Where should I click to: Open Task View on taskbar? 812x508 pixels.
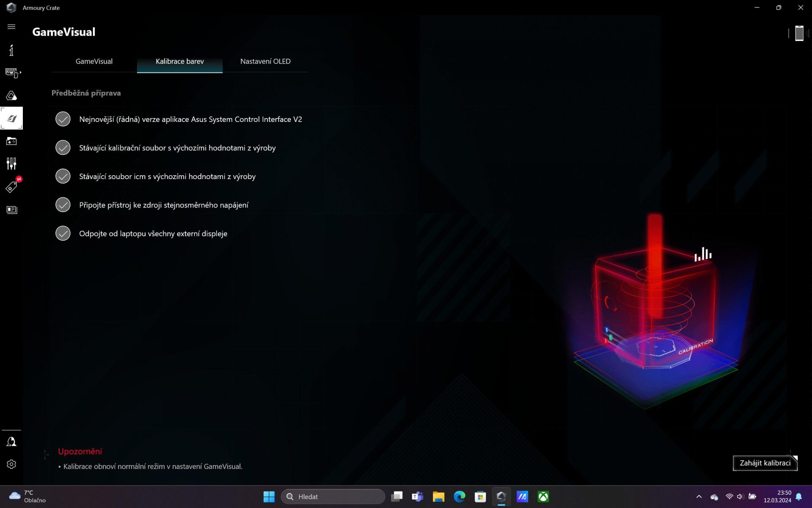(397, 497)
